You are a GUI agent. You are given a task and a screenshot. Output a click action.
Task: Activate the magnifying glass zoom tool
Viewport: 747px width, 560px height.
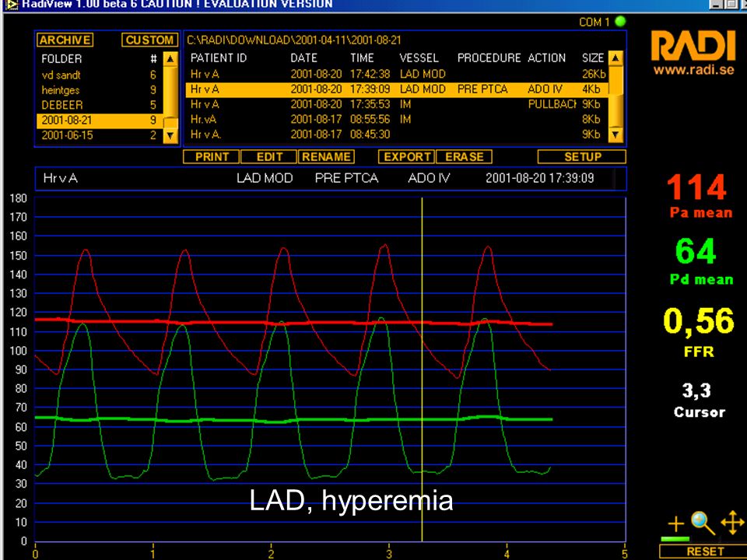point(703,523)
